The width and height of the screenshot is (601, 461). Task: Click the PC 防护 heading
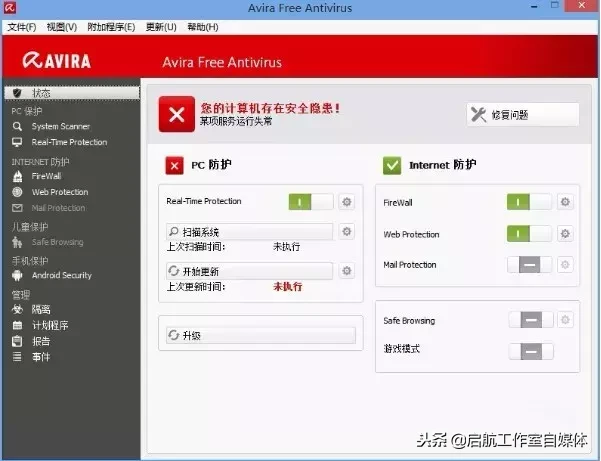(211, 165)
